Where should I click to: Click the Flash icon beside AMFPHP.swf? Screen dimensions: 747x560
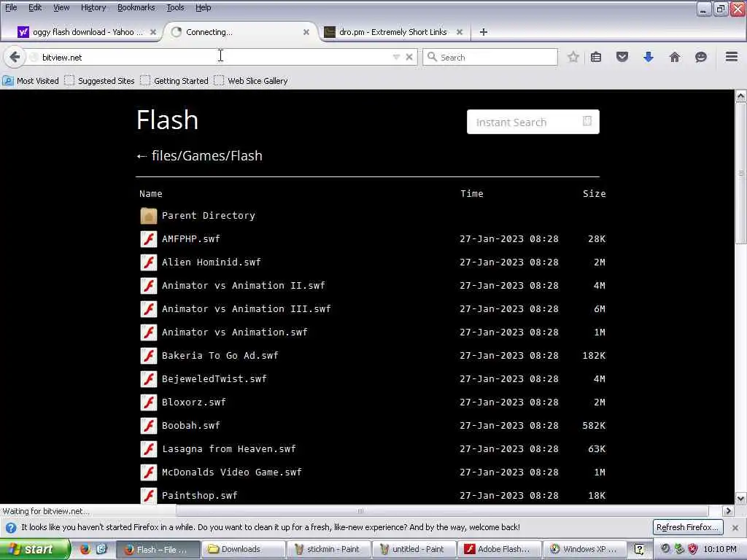click(149, 238)
